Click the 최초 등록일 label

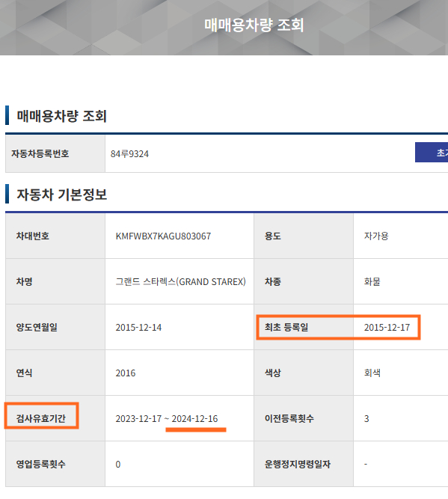tap(286, 327)
